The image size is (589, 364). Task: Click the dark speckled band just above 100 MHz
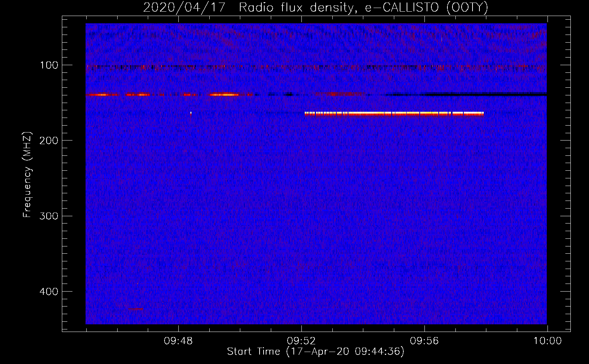coord(316,67)
